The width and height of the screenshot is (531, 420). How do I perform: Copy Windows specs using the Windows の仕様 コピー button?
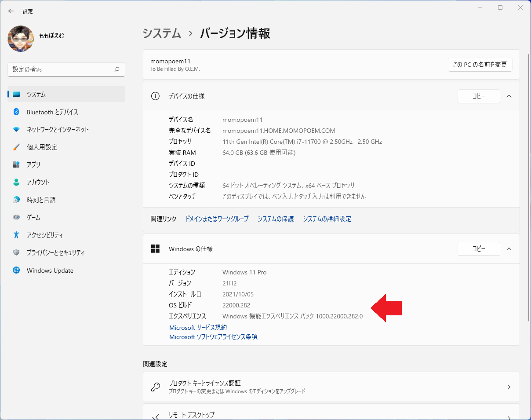pyautogui.click(x=479, y=249)
